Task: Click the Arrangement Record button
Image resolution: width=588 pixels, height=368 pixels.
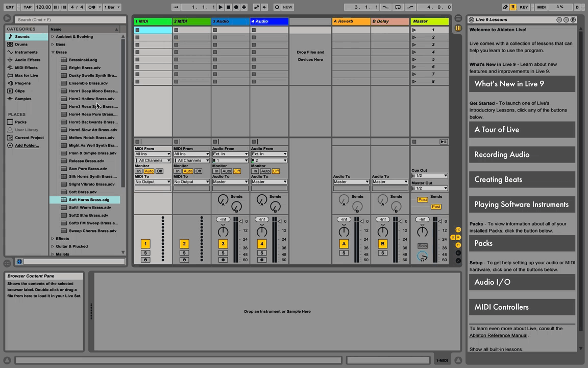Action: click(x=236, y=7)
